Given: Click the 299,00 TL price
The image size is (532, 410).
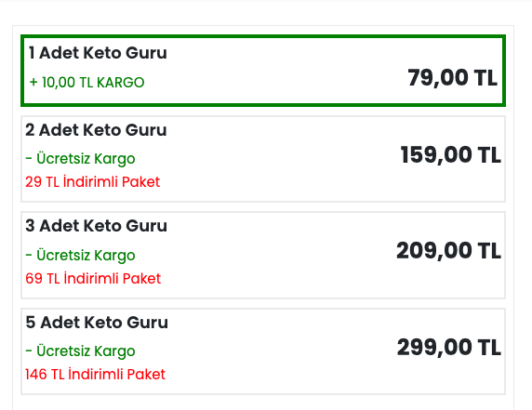Looking at the screenshot, I should (x=449, y=348).
